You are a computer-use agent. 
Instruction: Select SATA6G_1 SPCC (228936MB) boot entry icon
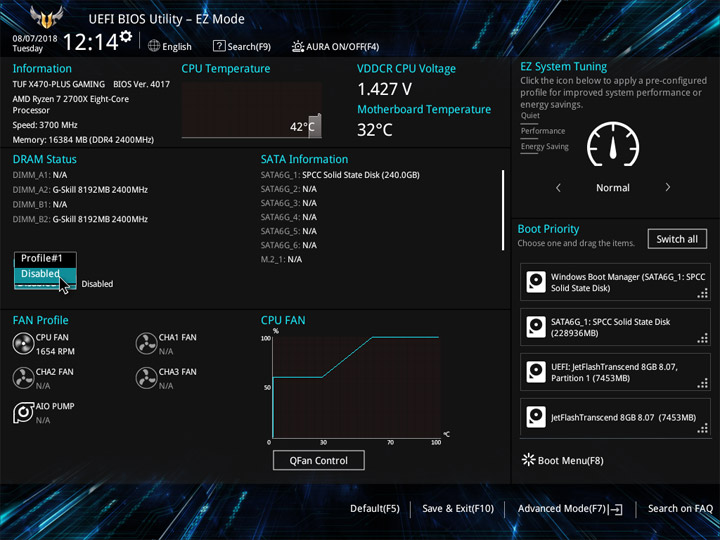[x=536, y=327]
